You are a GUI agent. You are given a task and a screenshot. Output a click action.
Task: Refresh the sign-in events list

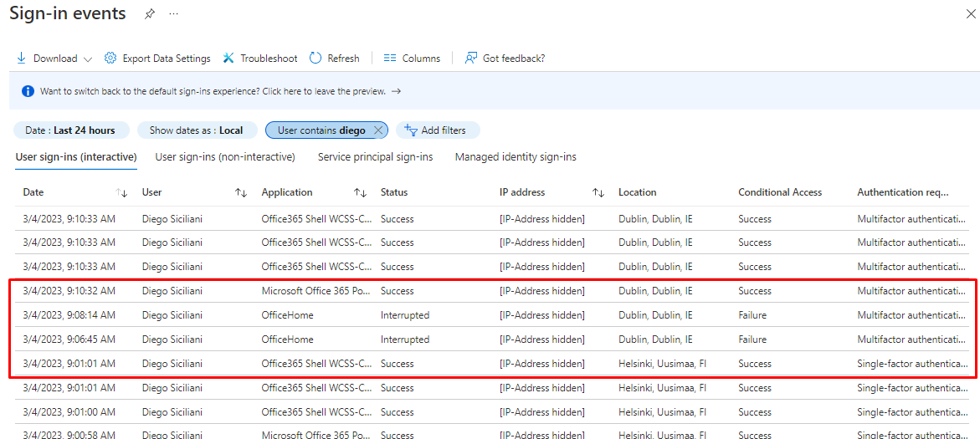tap(334, 59)
